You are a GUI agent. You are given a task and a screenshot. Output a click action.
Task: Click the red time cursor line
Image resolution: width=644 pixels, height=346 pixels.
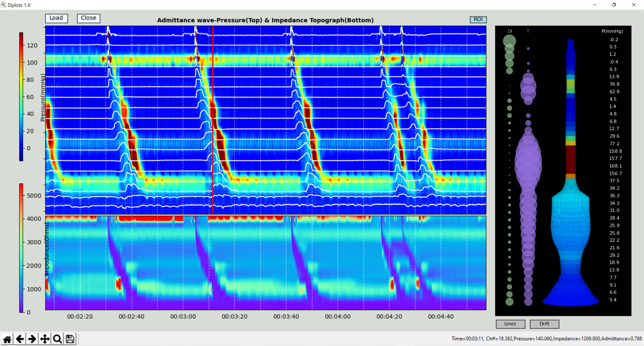pos(213,120)
